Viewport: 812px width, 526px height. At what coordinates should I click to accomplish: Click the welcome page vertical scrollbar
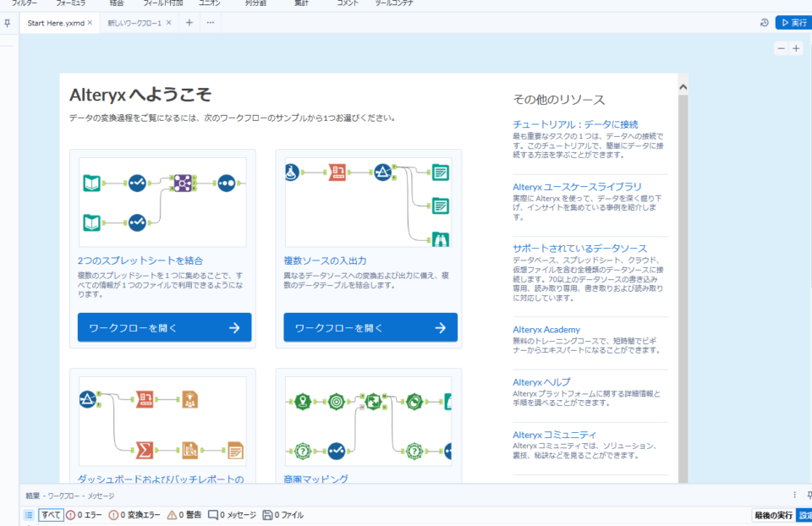[683, 254]
